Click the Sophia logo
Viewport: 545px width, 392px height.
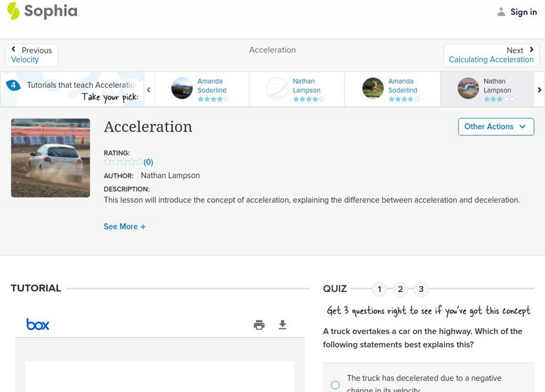[42, 11]
